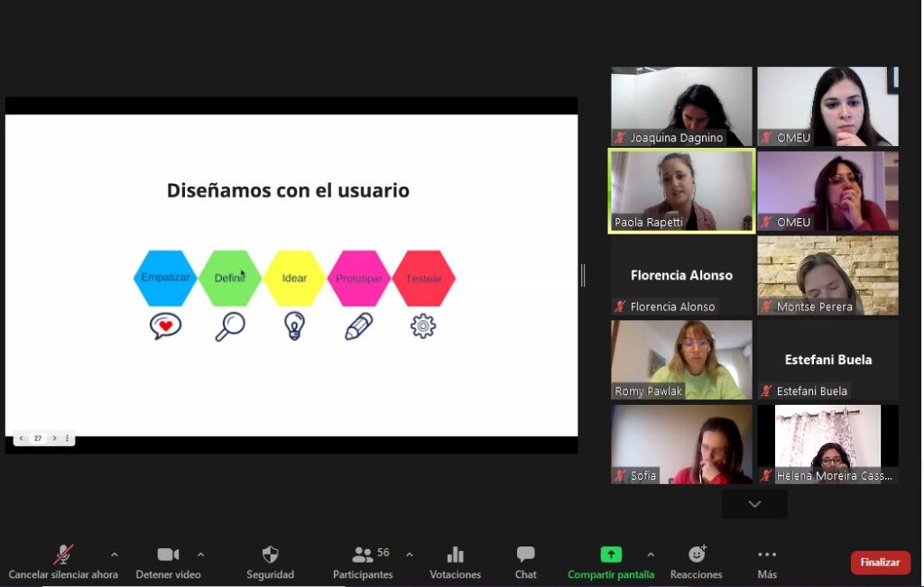Select Paola Rapetti's video thumbnail

click(680, 189)
